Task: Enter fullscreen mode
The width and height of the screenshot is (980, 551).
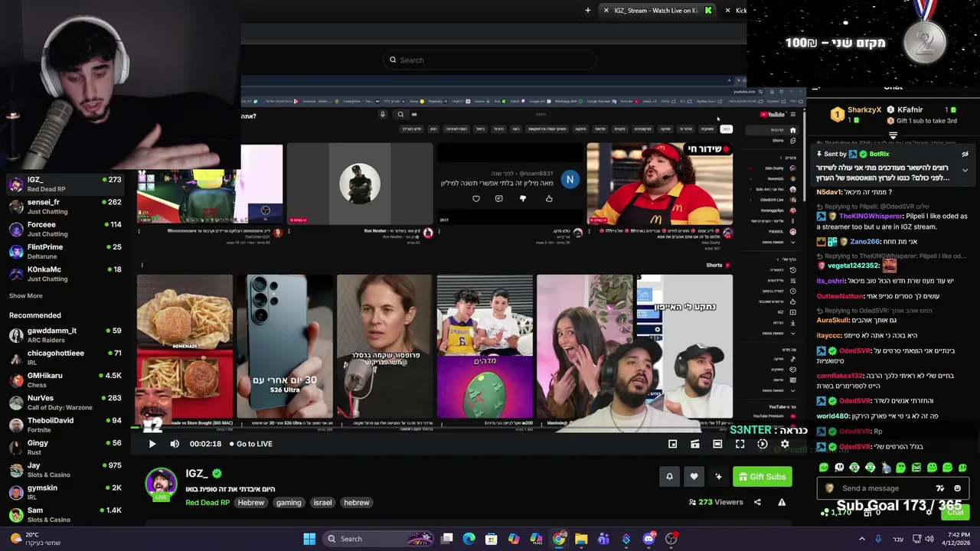Action: pos(740,444)
